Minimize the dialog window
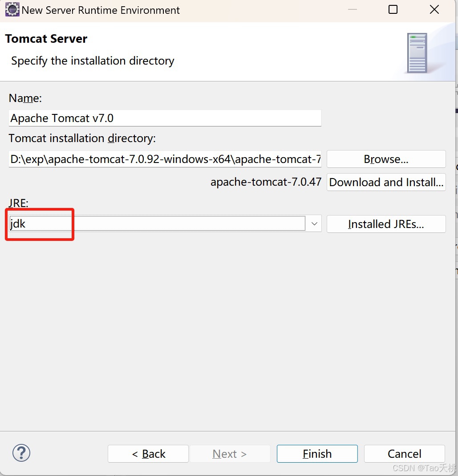The width and height of the screenshot is (458, 476). (353, 9)
